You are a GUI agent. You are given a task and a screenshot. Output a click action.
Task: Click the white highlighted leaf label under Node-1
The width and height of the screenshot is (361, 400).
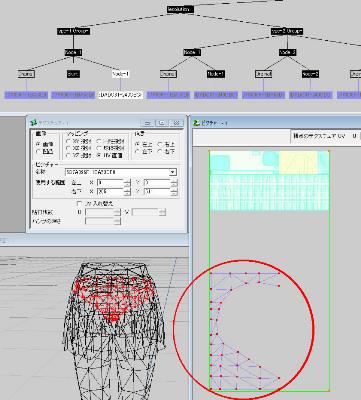coord(120,95)
